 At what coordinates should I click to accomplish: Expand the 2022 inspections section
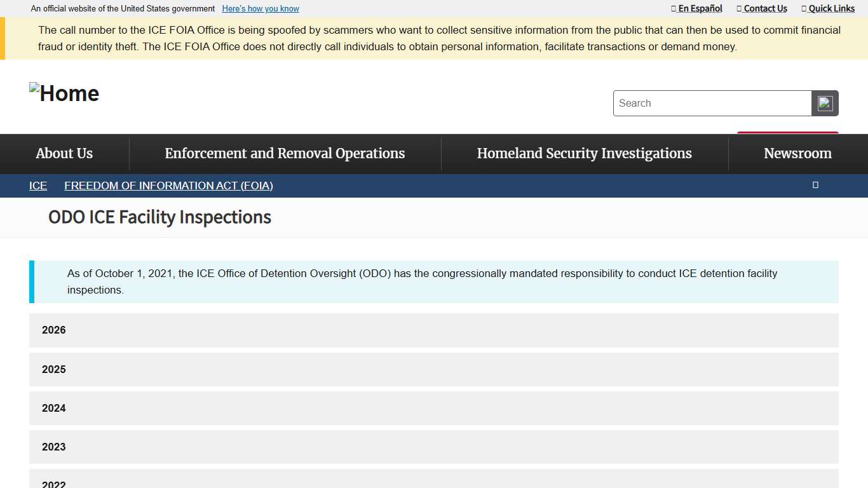(434, 483)
